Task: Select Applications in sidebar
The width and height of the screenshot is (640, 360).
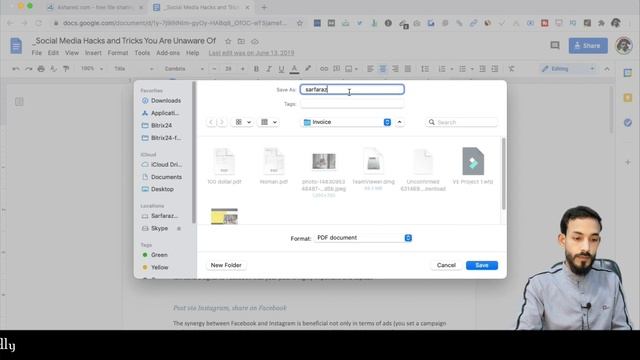Action: coord(160,113)
